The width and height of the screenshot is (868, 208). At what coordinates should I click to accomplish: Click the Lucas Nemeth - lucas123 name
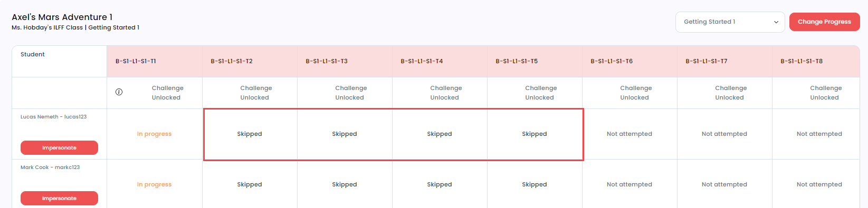pos(53,117)
